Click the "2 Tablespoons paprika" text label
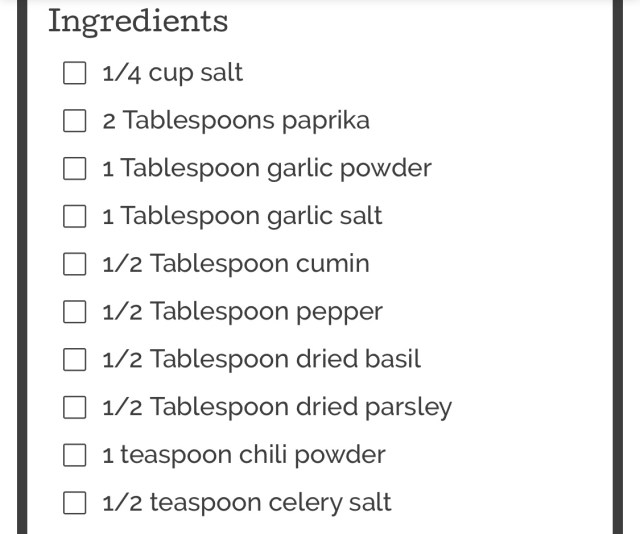 tap(235, 121)
